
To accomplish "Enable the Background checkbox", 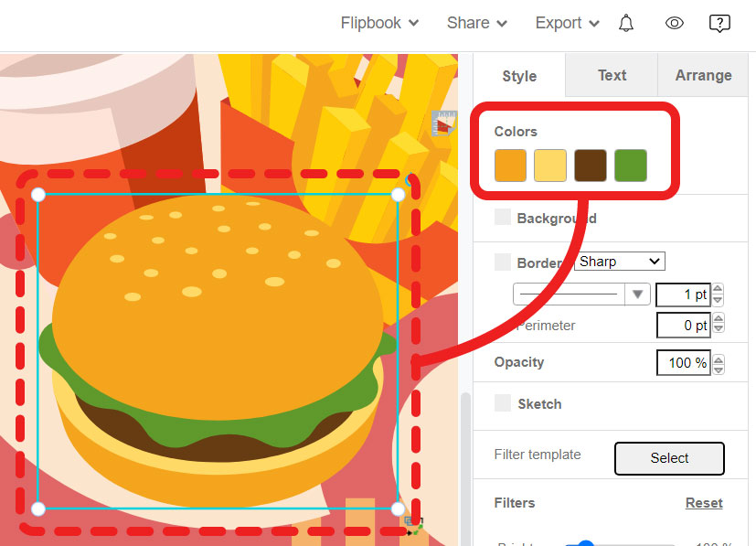I will click(503, 218).
